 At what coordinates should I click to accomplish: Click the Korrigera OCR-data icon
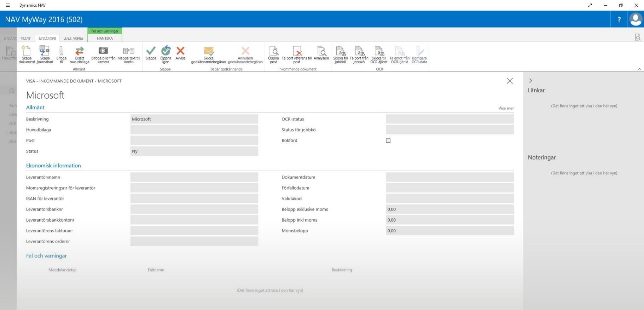419,51
